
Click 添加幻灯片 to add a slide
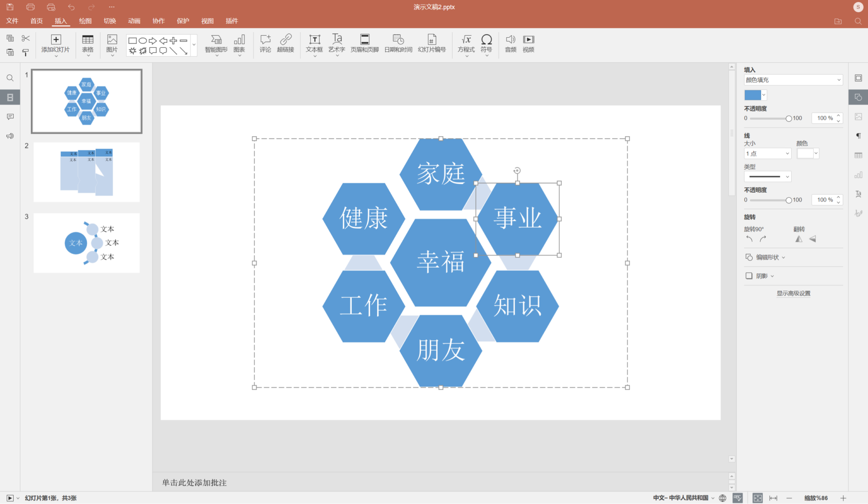coord(56,44)
